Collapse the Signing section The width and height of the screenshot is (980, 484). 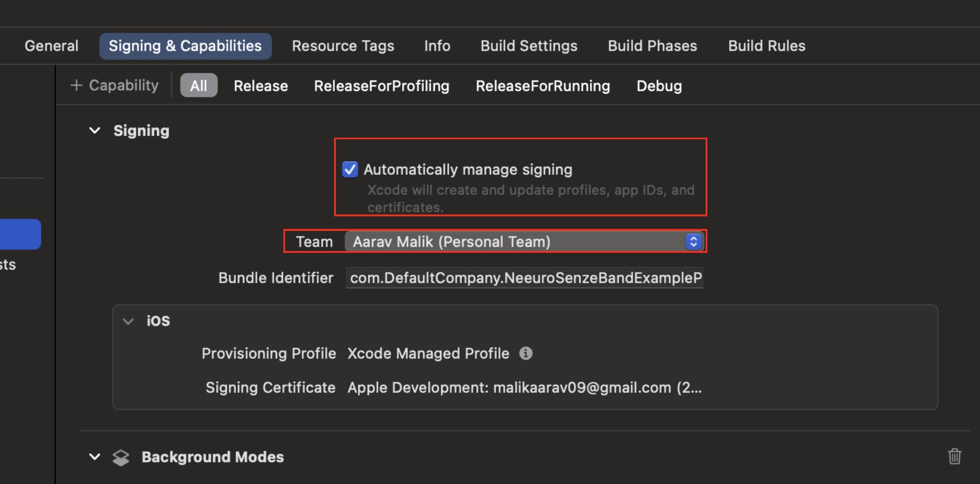click(x=94, y=130)
